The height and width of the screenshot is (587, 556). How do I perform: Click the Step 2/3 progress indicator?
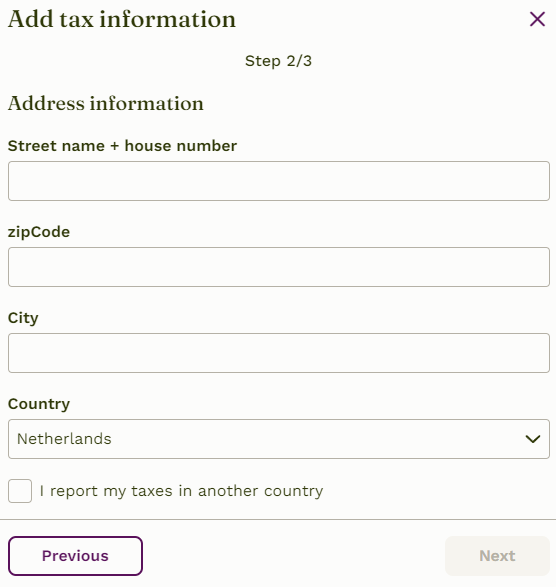pyautogui.click(x=278, y=61)
